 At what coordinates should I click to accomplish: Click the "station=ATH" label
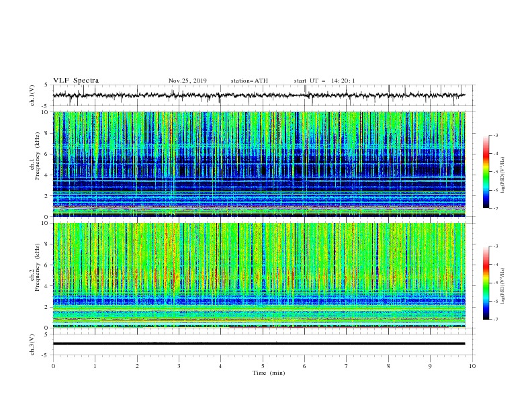pos(249,81)
